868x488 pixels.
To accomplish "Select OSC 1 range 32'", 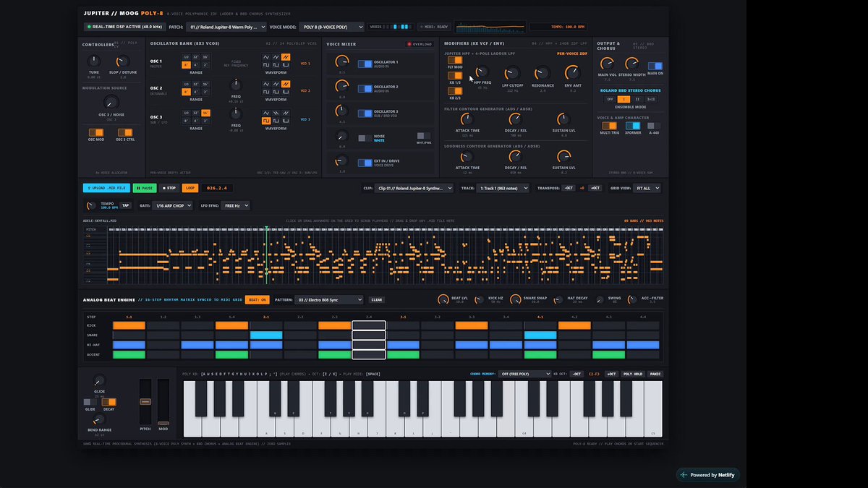I will click(196, 57).
